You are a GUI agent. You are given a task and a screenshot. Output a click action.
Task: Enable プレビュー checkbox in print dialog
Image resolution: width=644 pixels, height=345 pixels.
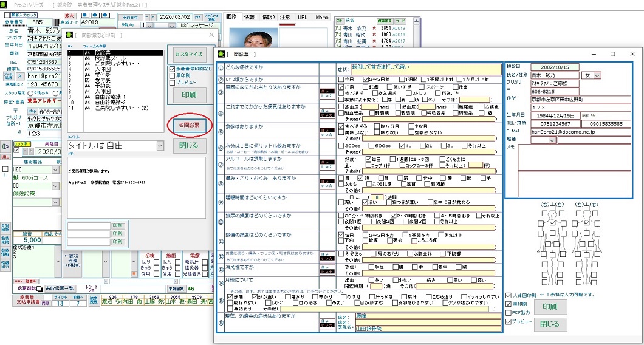[x=172, y=82]
